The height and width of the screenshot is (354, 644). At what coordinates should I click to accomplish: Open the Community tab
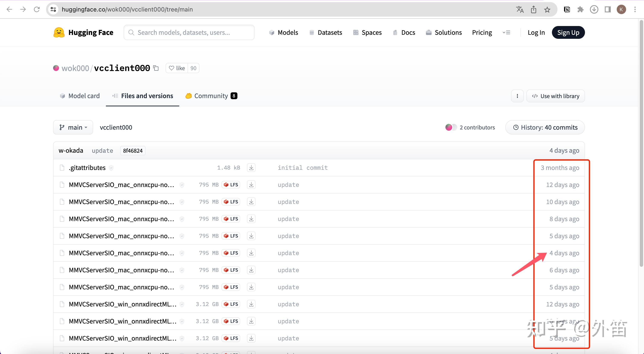[x=211, y=96]
